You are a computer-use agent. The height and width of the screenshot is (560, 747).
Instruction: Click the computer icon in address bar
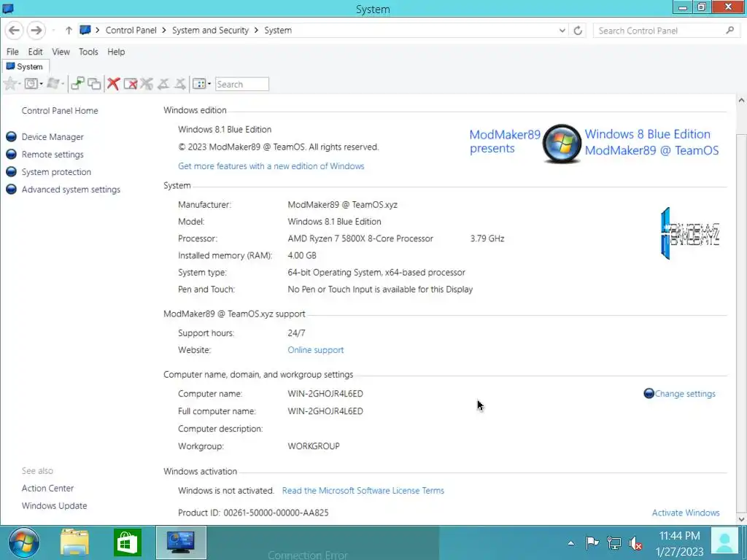click(85, 30)
